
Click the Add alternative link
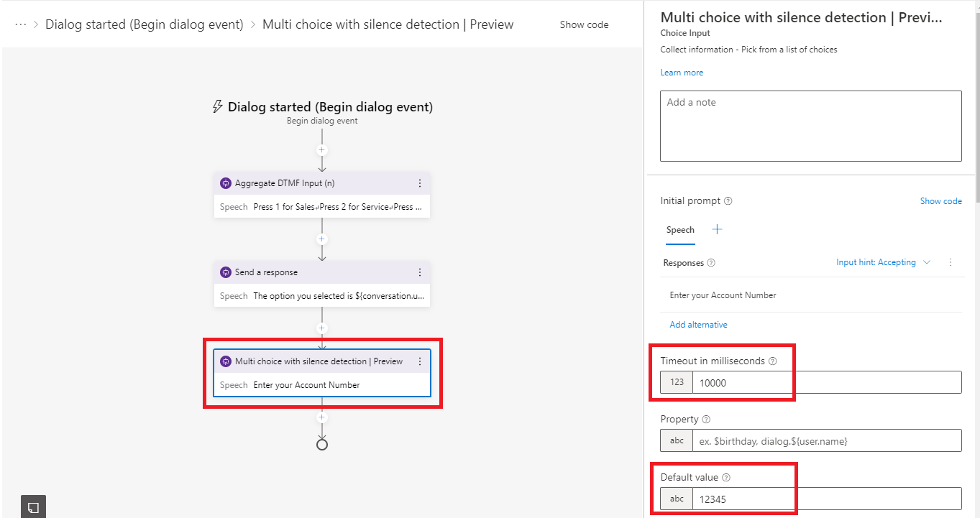click(x=698, y=325)
